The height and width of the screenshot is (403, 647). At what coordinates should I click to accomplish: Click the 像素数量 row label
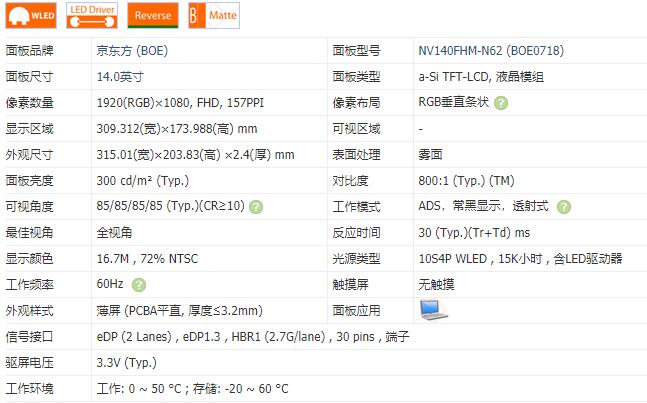[29, 103]
